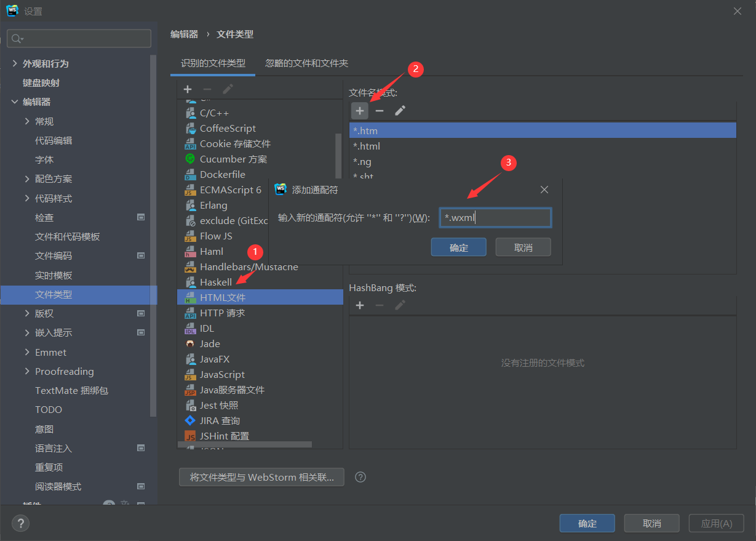Close the 添加通配符 dialog with X
756x541 pixels.
[544, 190]
